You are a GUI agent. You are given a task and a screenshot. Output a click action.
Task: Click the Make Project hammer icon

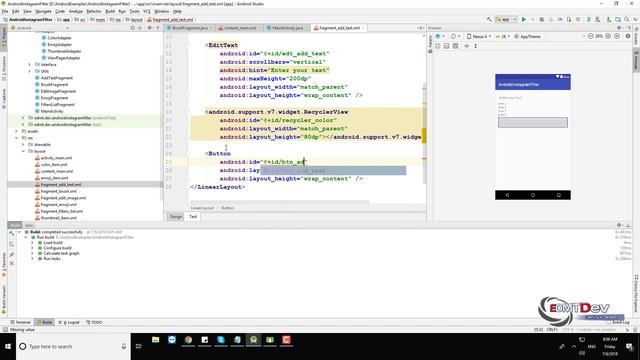point(489,19)
